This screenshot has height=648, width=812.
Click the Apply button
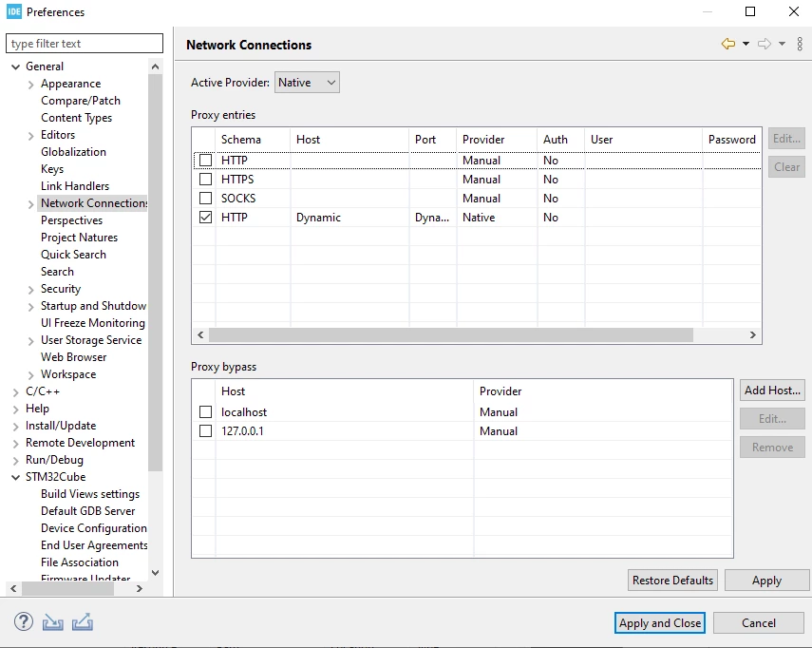(x=766, y=581)
